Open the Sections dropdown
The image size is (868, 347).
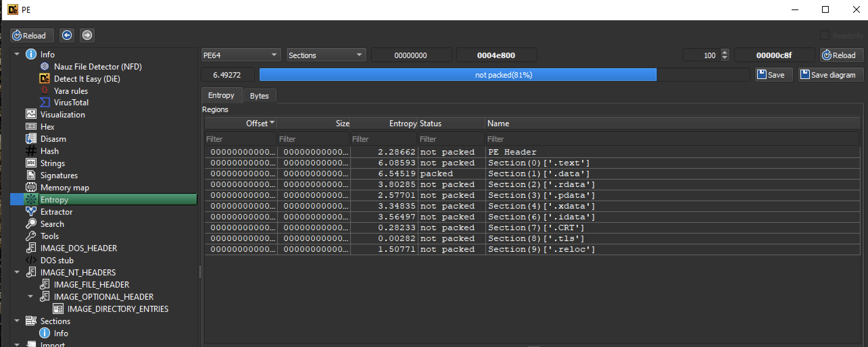[326, 55]
